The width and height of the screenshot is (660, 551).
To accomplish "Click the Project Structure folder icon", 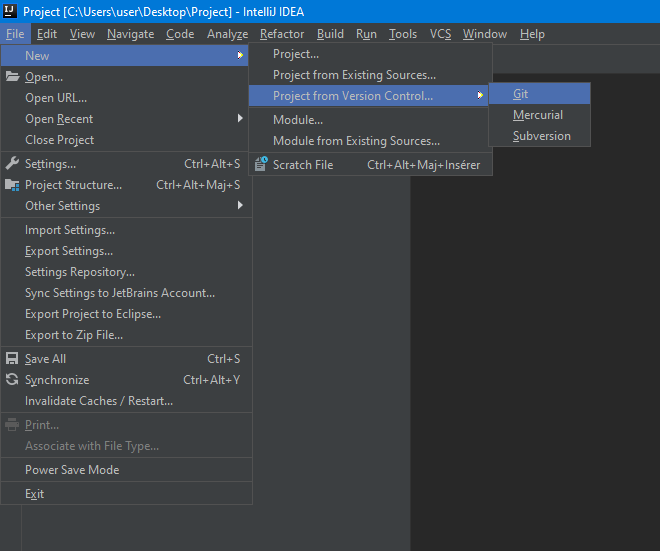I will click(12, 185).
